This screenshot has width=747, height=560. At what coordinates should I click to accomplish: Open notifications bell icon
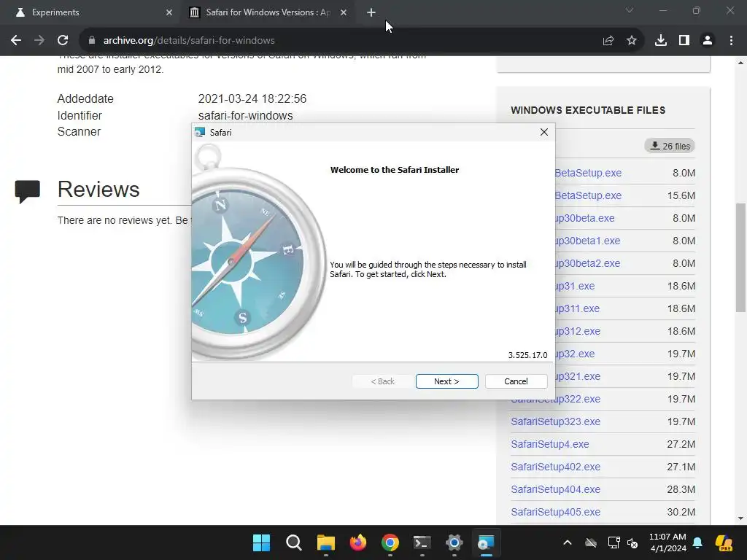tap(697, 542)
